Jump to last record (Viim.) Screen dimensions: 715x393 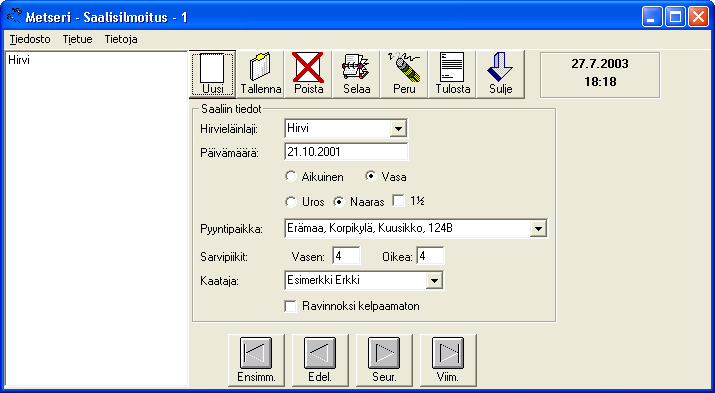(448, 360)
